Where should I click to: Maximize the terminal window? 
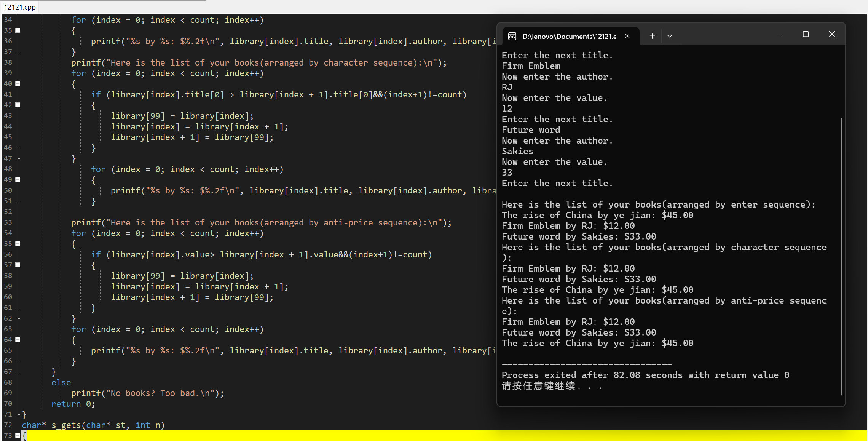click(806, 34)
